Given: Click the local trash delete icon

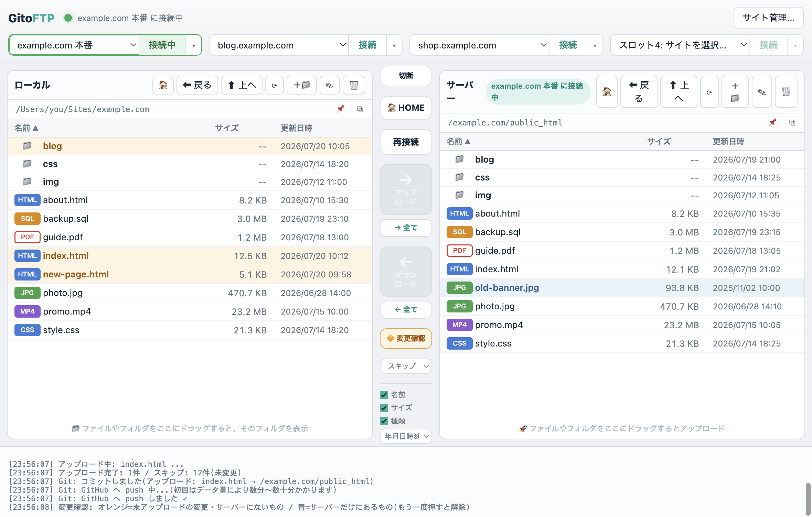Looking at the screenshot, I should (x=354, y=85).
